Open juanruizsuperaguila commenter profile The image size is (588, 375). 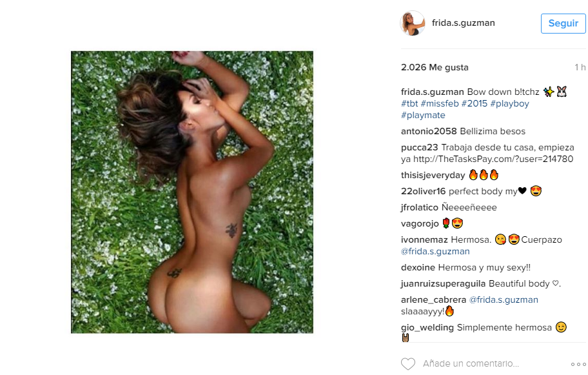[x=443, y=284]
